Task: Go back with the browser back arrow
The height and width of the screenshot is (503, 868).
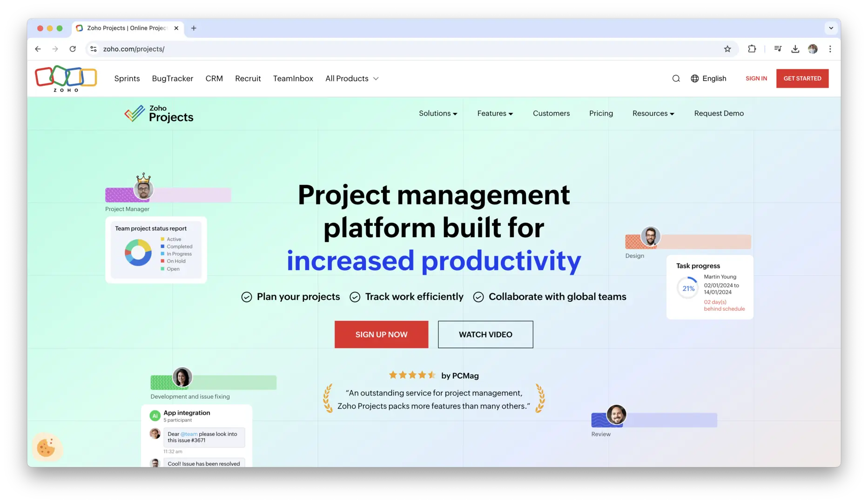Action: 38,49
